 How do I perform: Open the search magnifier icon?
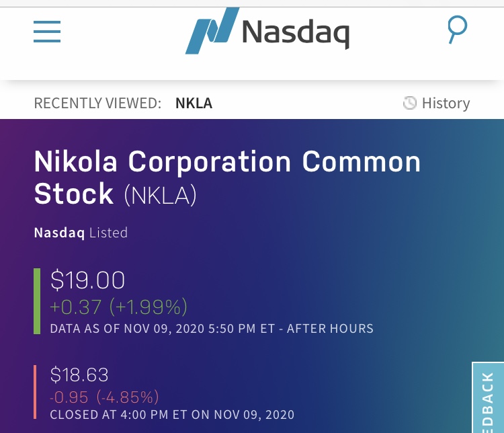pos(457,30)
